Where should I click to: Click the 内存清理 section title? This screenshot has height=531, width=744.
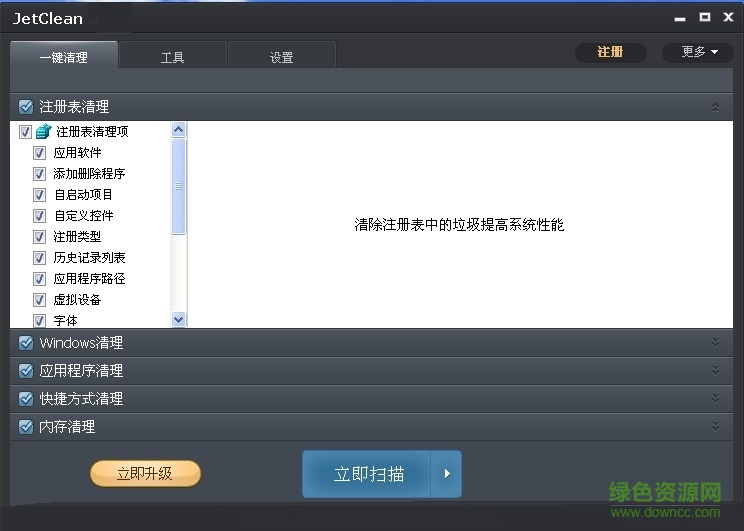67,427
